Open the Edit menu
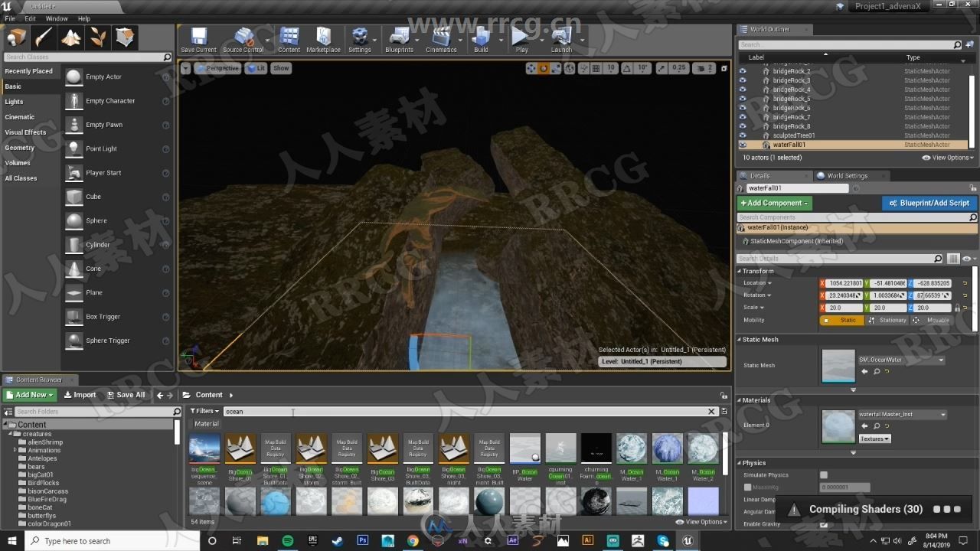Image resolution: width=980 pixels, height=551 pixels. 30,18
